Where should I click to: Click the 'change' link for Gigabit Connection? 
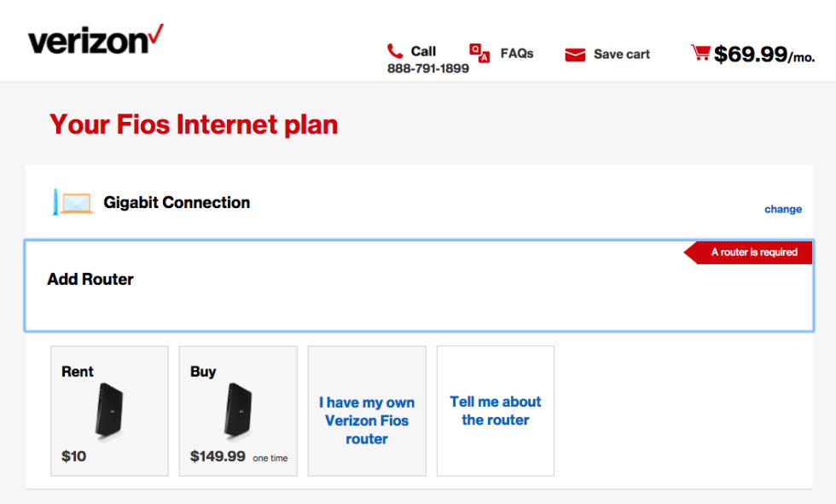pos(782,209)
